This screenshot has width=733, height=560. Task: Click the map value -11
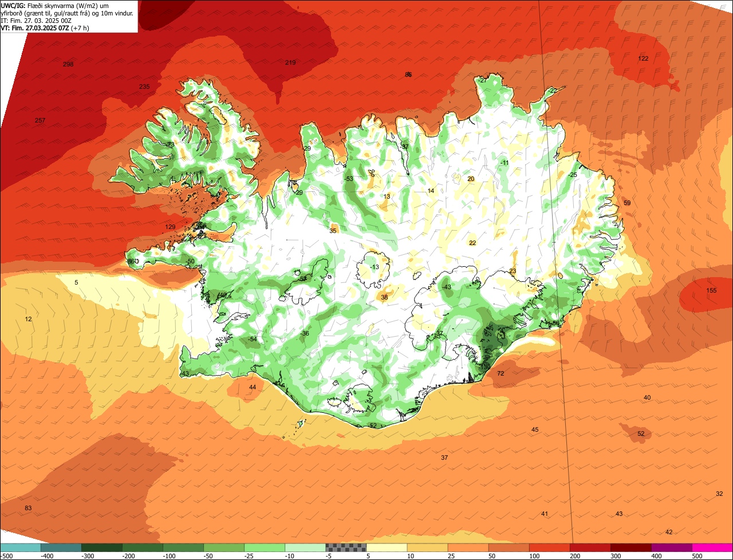click(505, 163)
